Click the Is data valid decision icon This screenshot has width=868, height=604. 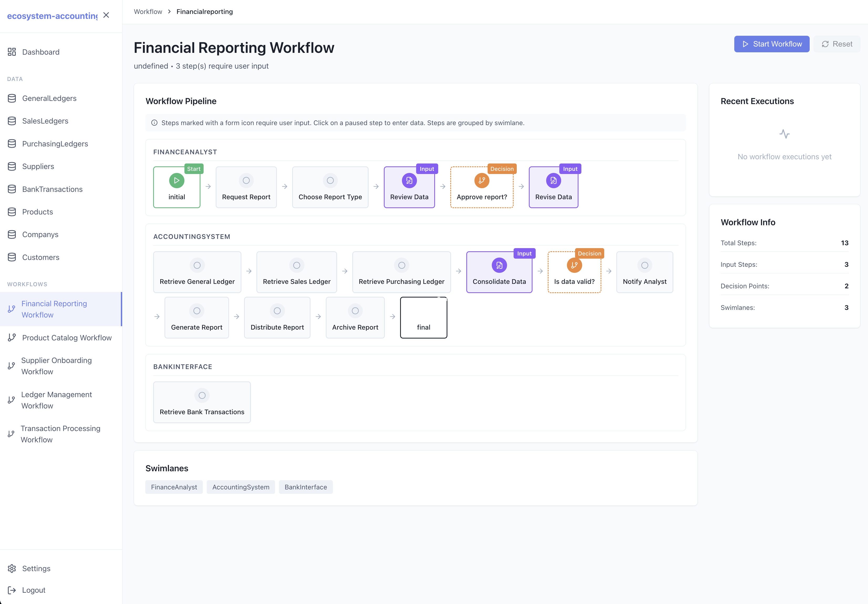pyautogui.click(x=574, y=265)
